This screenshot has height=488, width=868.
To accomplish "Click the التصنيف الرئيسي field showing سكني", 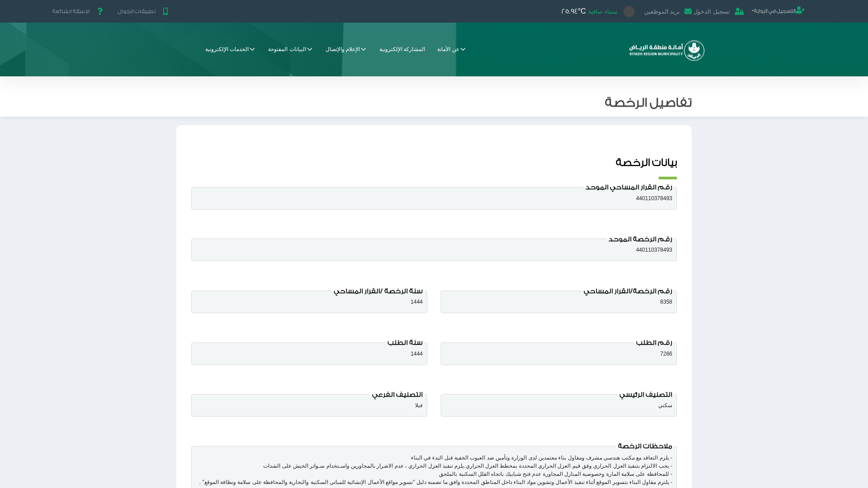I will [559, 405].
